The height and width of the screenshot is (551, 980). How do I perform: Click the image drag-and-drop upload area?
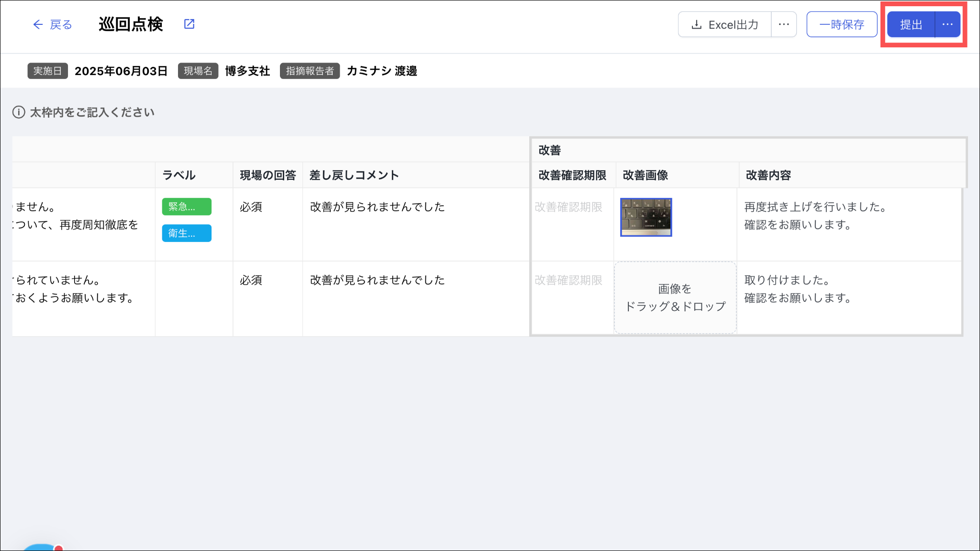coord(675,298)
